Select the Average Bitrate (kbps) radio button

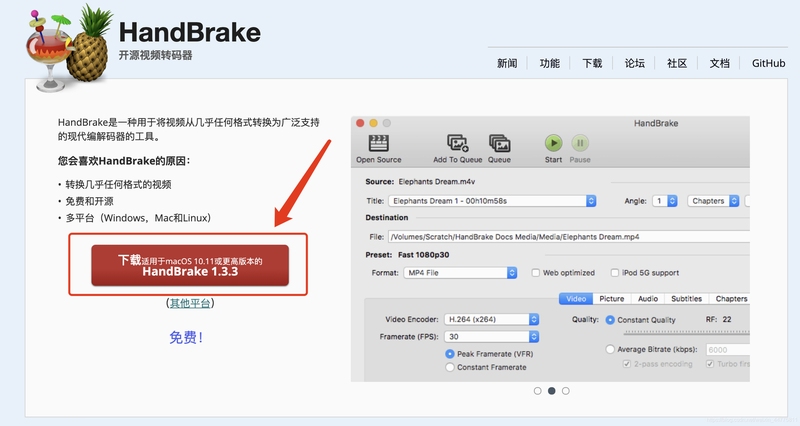610,349
